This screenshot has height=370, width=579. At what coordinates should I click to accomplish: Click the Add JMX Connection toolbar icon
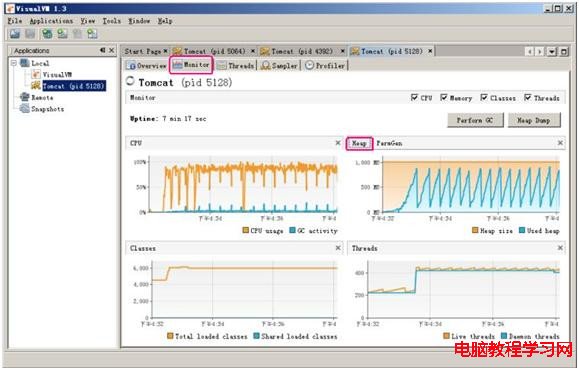(62, 34)
